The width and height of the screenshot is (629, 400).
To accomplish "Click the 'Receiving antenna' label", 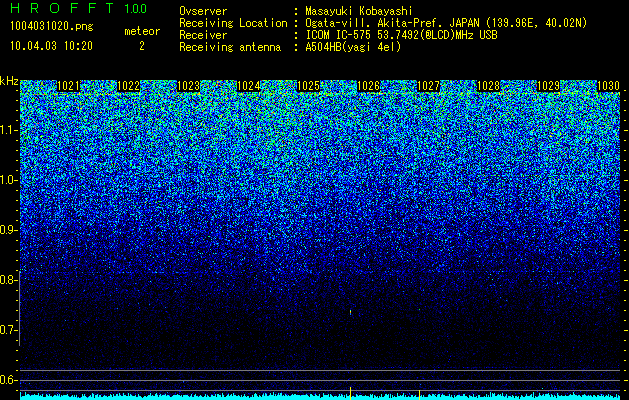I will click(x=230, y=47).
